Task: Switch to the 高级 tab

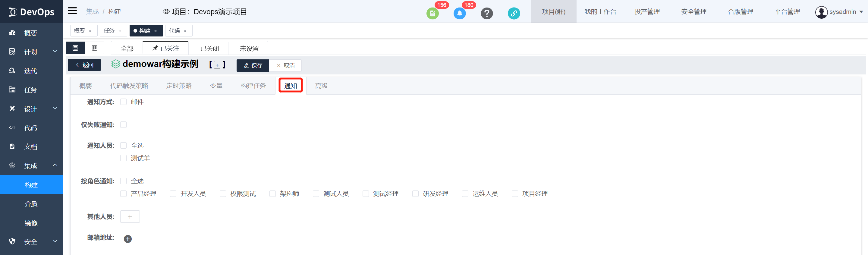Action: (x=321, y=86)
